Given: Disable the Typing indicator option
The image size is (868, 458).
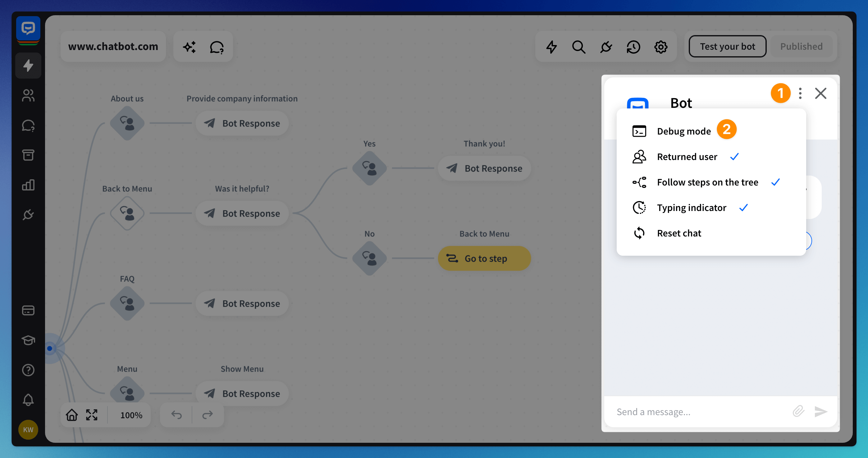Looking at the screenshot, I should (691, 208).
